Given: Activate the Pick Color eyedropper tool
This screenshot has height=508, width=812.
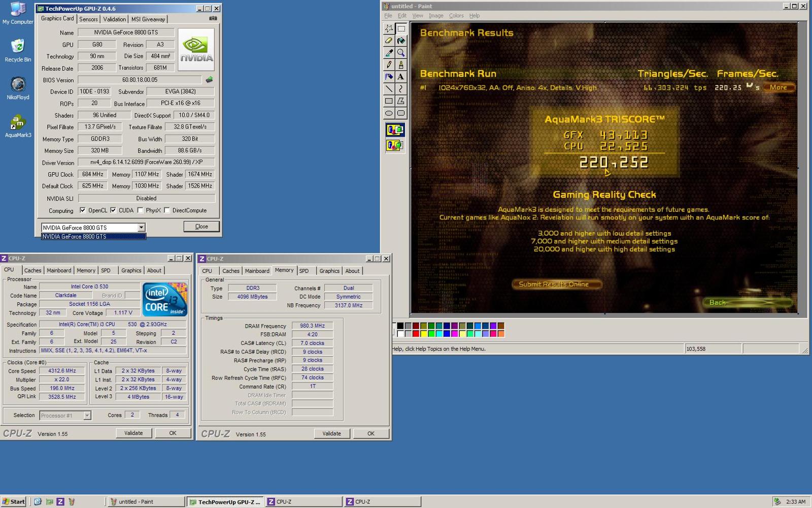Looking at the screenshot, I should coord(389,53).
